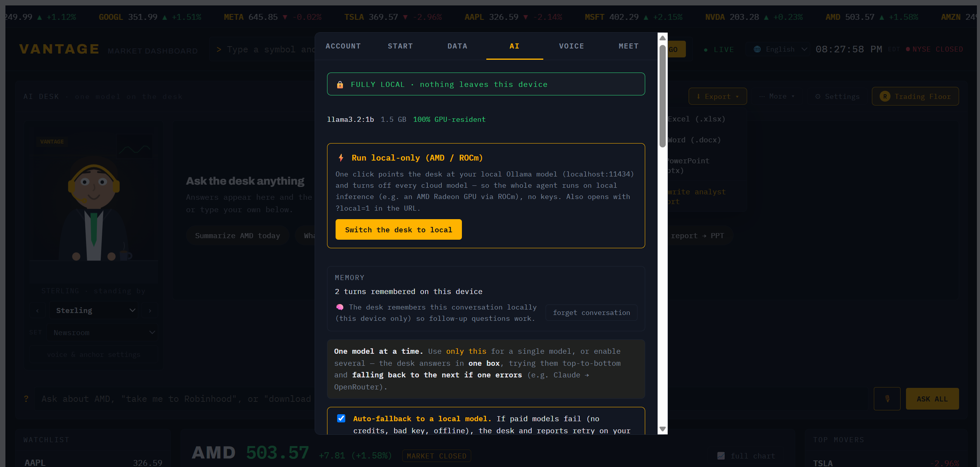Click Switch the desk to local

pyautogui.click(x=398, y=230)
